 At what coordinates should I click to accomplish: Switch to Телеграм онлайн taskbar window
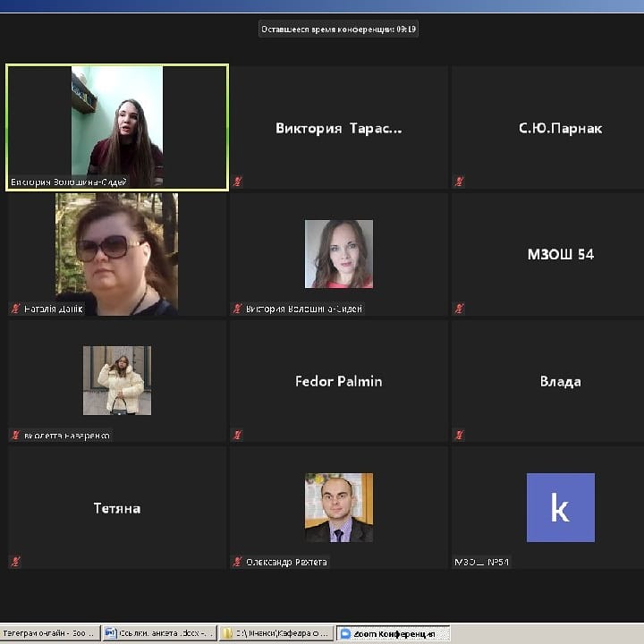point(49,634)
